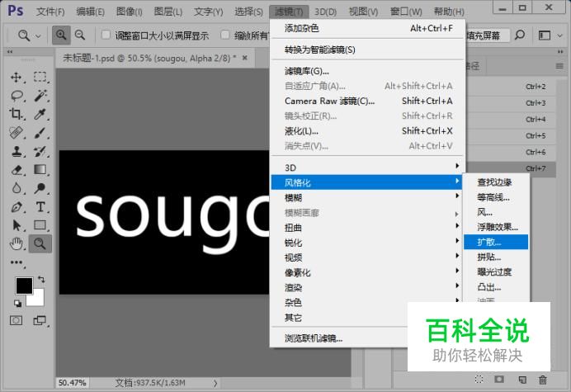Open foreground black color swatch

(24, 285)
